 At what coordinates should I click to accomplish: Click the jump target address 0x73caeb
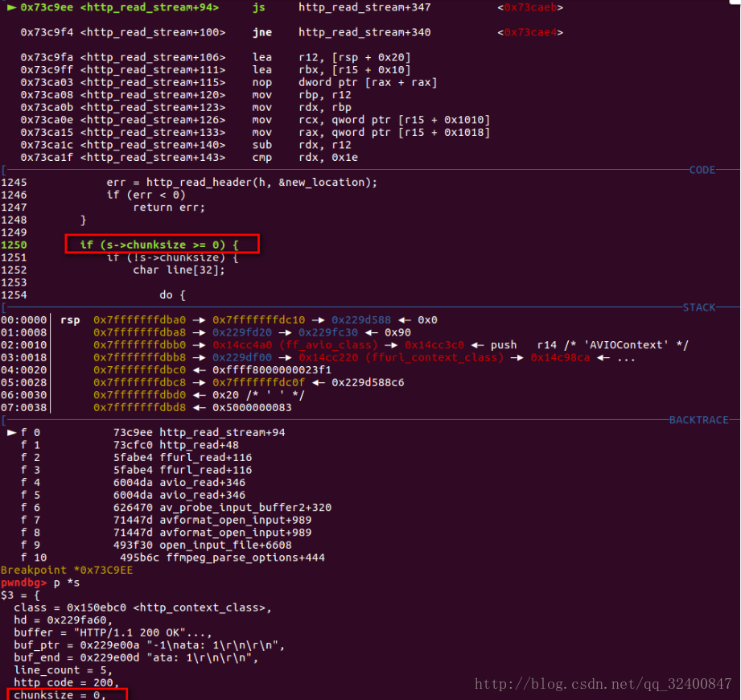[x=530, y=7]
